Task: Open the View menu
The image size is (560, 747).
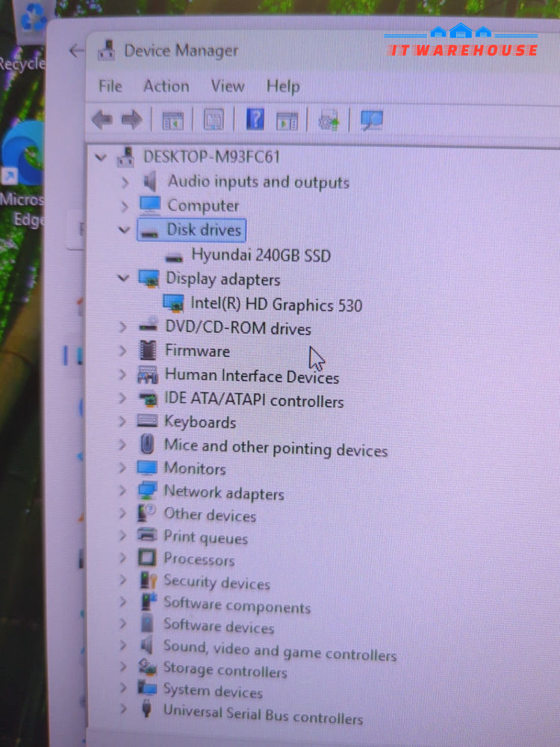Action: coord(228,86)
